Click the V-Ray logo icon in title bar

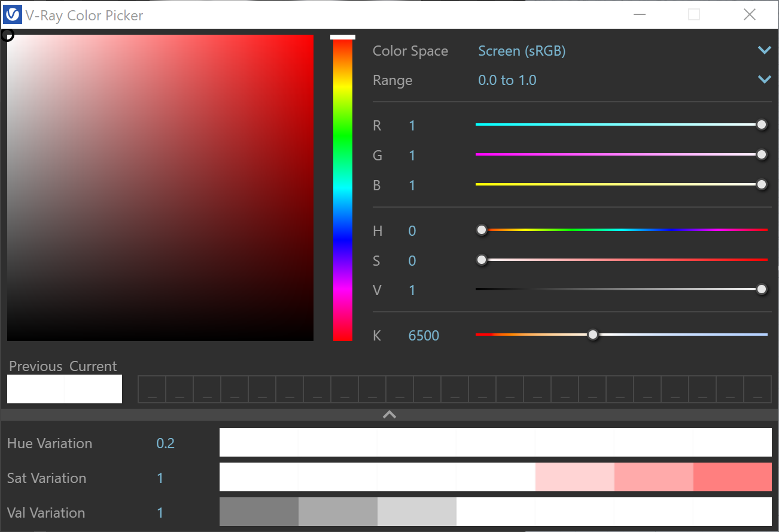tap(12, 14)
